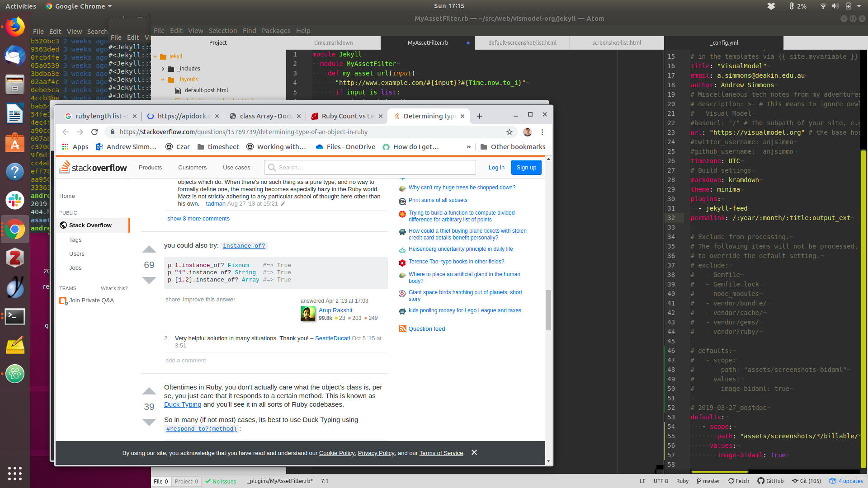Bookmark this page with star icon

pyautogui.click(x=509, y=132)
